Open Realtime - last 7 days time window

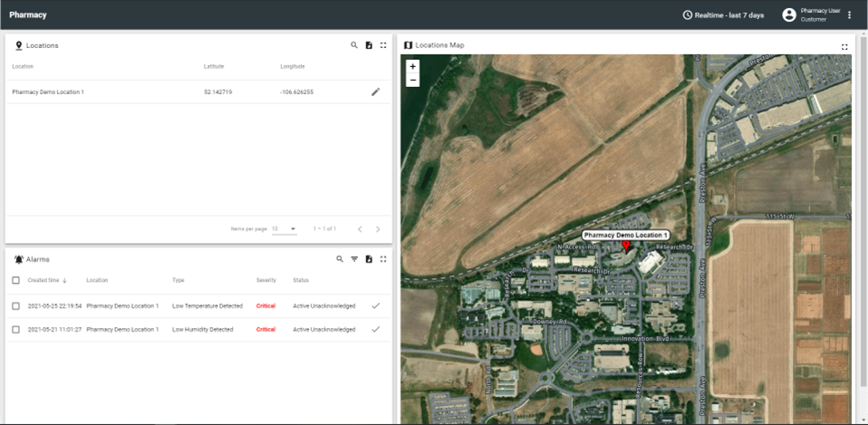click(723, 15)
